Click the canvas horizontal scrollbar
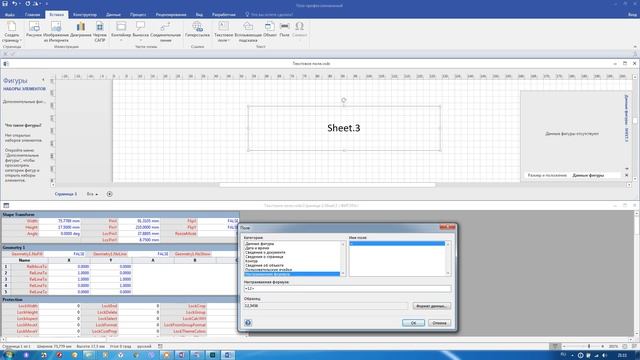640x360 pixels. point(327,185)
